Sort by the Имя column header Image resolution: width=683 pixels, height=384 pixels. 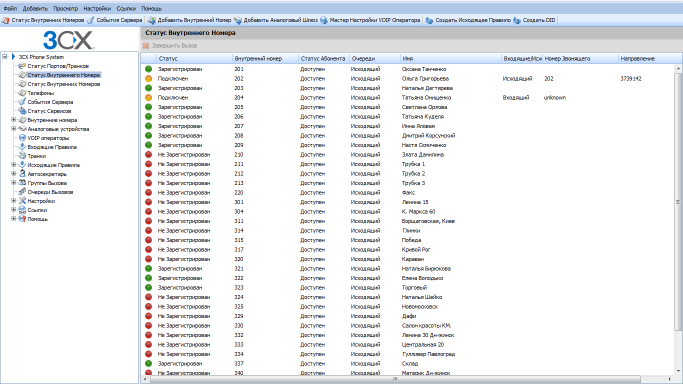(451, 58)
